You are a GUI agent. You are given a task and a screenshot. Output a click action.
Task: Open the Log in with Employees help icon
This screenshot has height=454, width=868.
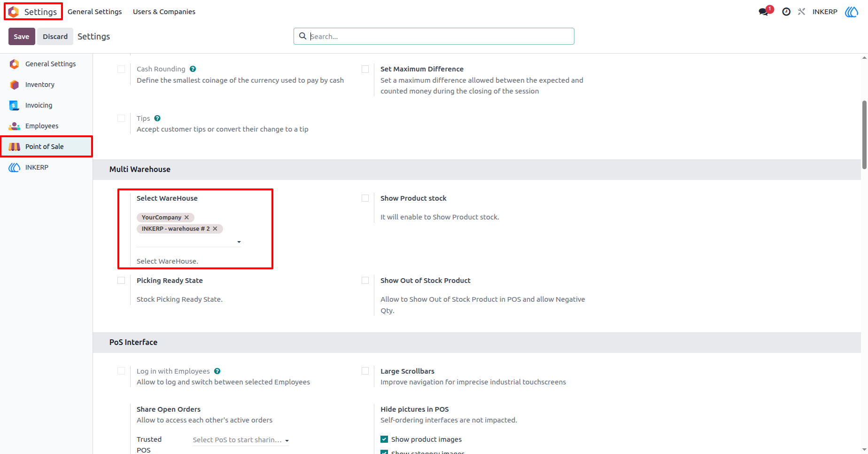pyautogui.click(x=217, y=371)
